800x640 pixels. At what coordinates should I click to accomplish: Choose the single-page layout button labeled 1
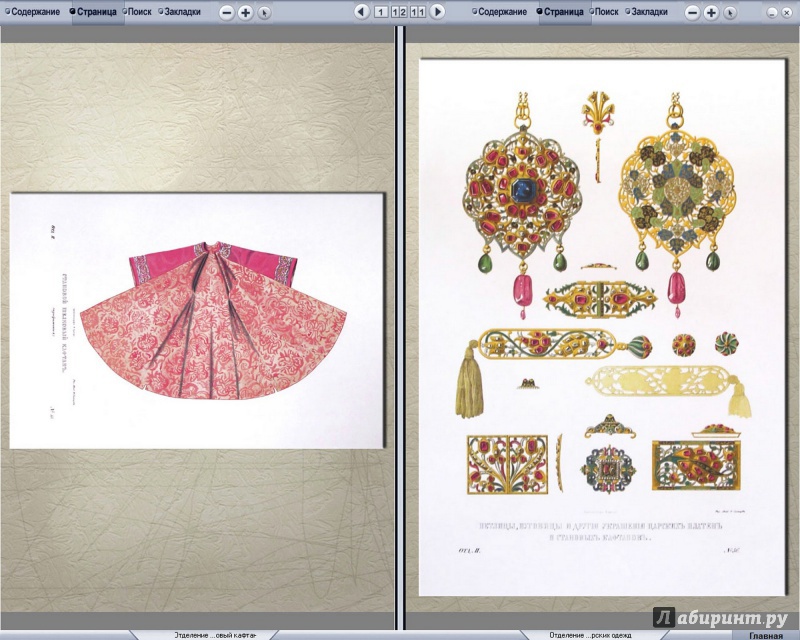coord(381,12)
